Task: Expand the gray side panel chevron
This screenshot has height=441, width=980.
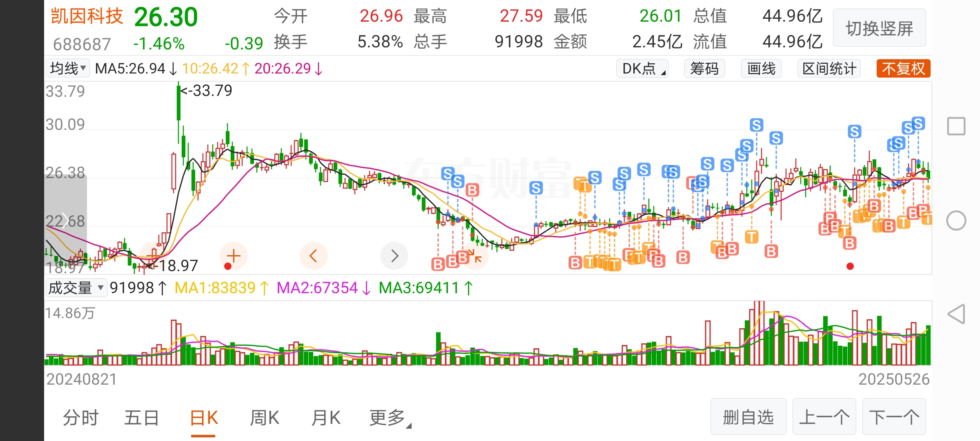Action: point(65,220)
